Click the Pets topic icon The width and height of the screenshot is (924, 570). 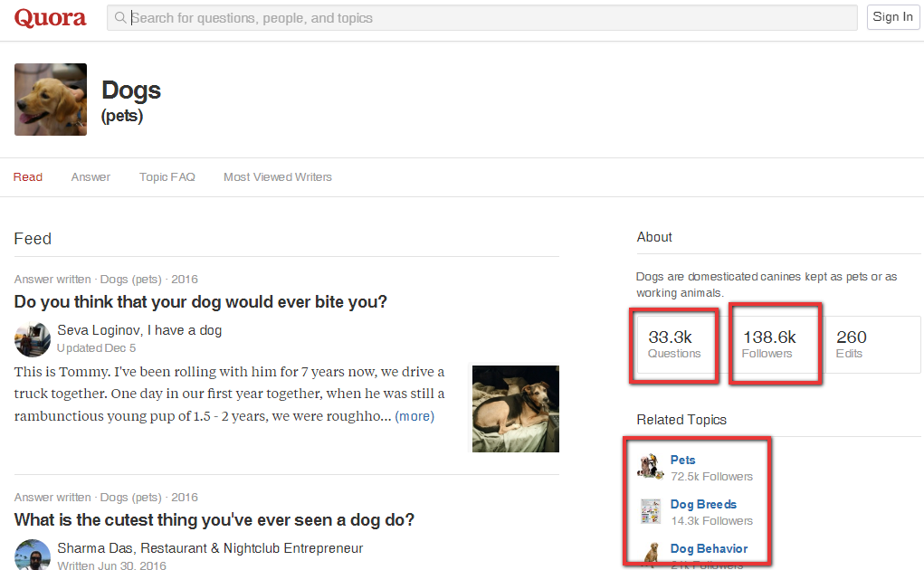651,467
